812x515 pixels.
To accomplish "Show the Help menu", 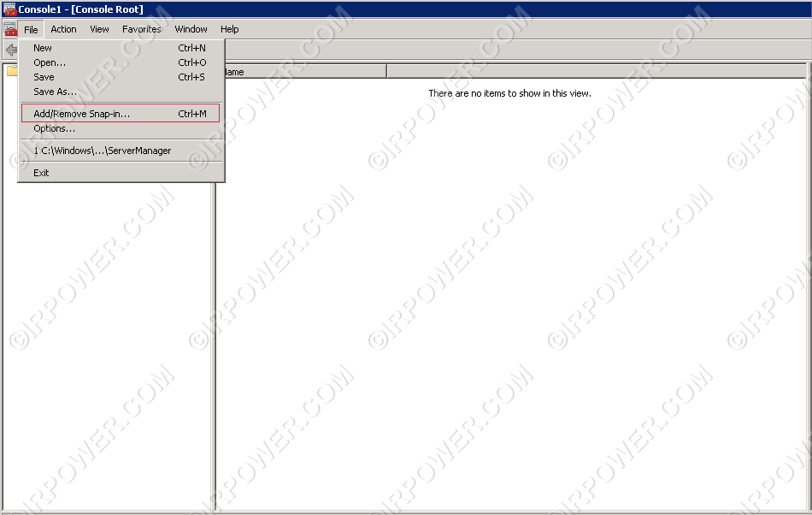I will click(x=229, y=29).
